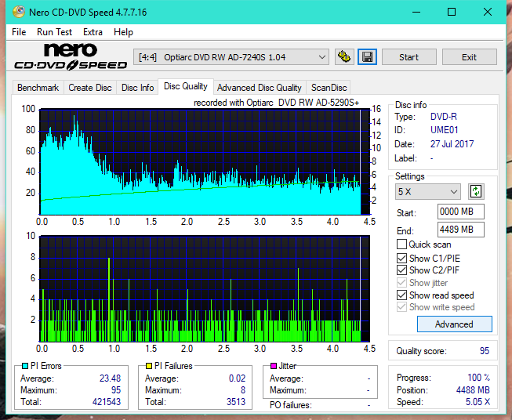
Task: Click the Progress value 100 %
Action: point(479,378)
